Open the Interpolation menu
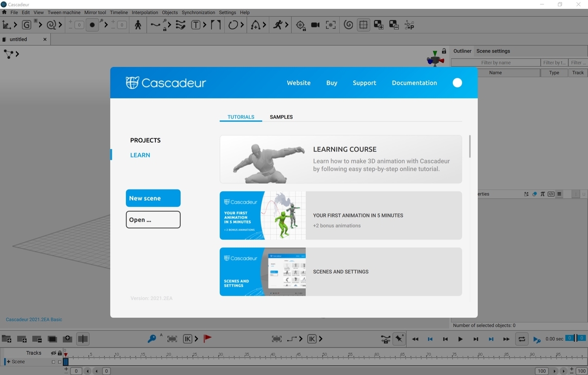 click(145, 12)
